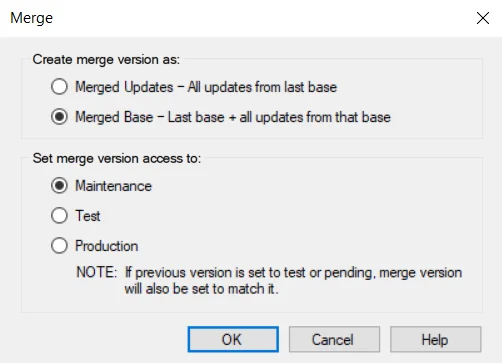Image resolution: width=502 pixels, height=363 pixels.
Task: Choose the Merged Base radio circle
Action: tap(59, 117)
